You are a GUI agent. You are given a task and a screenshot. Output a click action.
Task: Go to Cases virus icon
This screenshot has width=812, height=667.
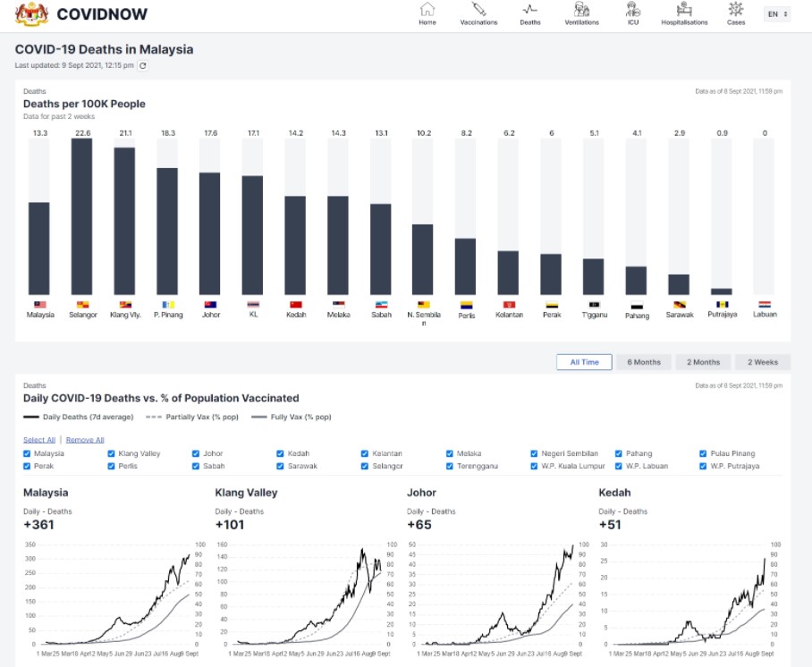point(736,10)
